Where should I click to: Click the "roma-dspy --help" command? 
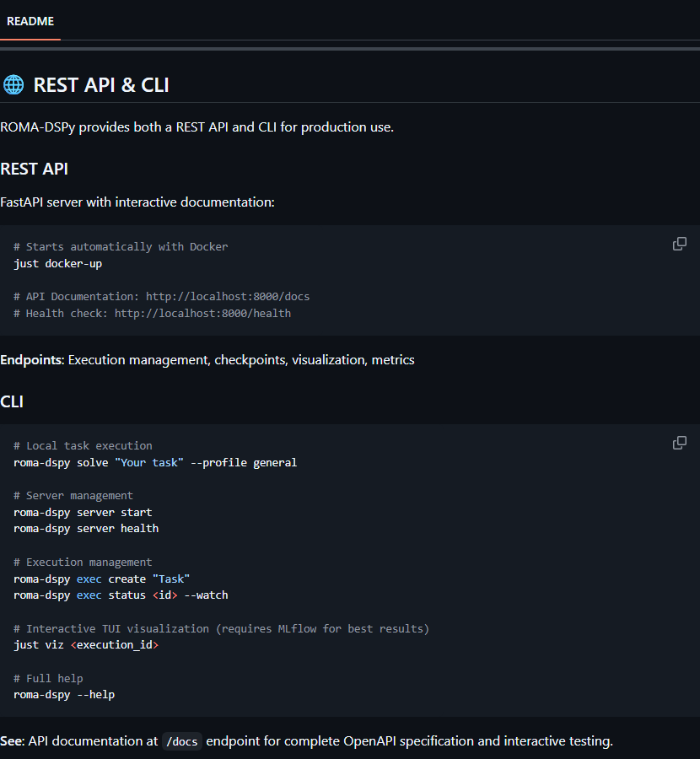[x=64, y=695]
